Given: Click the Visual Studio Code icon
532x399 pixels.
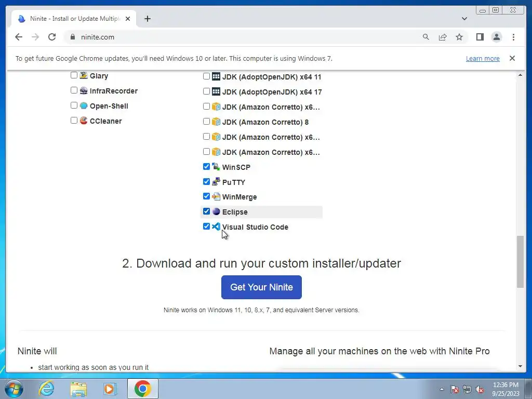Looking at the screenshot, I should pyautogui.click(x=216, y=227).
